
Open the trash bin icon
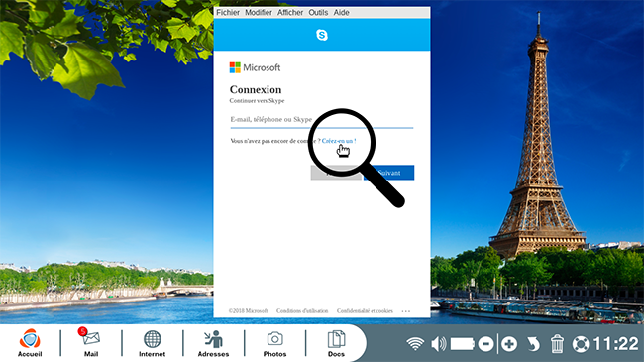click(x=557, y=344)
